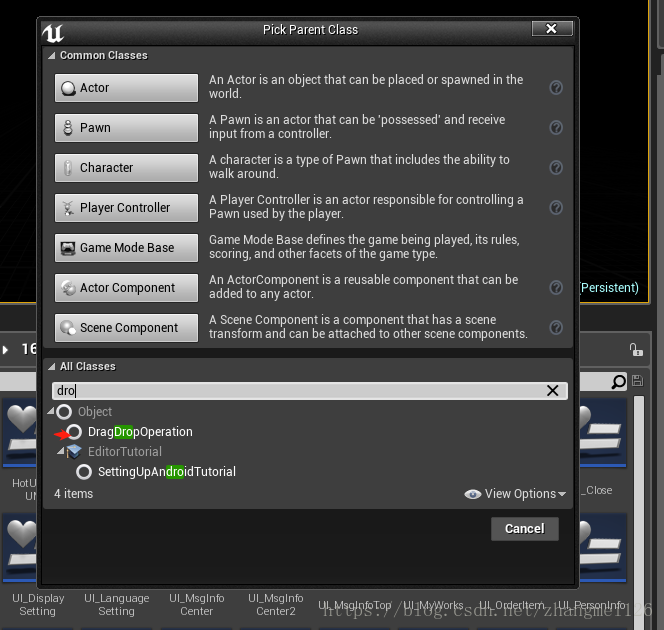Pick Player Controller parent class
This screenshot has height=630, width=664.
click(x=126, y=207)
